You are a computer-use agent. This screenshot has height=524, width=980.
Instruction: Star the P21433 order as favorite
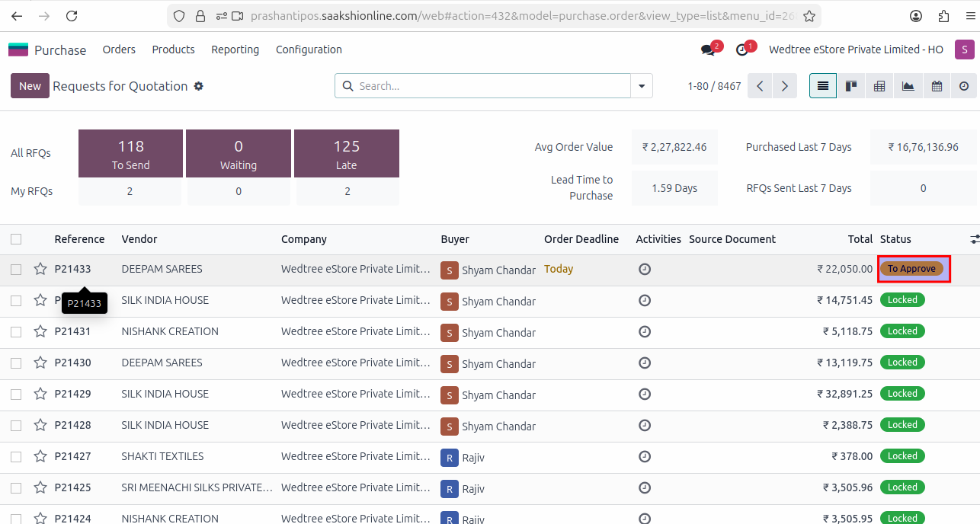click(40, 269)
